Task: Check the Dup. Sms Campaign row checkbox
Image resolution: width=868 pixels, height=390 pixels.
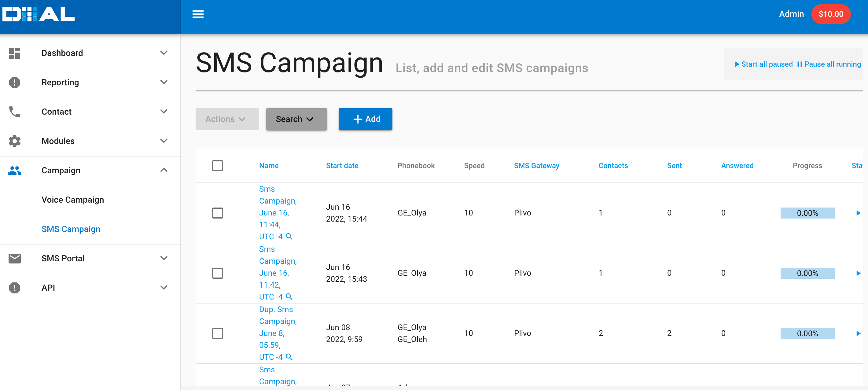Action: (217, 333)
